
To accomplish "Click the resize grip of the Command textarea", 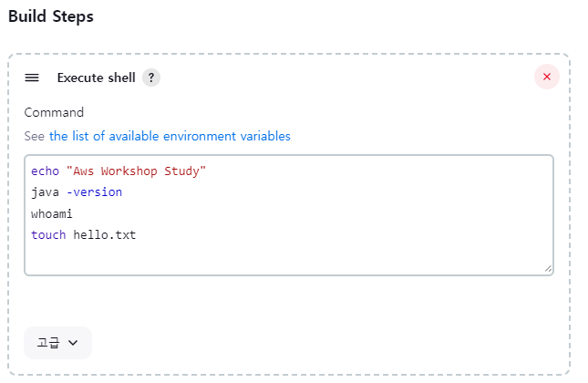I will [x=548, y=269].
